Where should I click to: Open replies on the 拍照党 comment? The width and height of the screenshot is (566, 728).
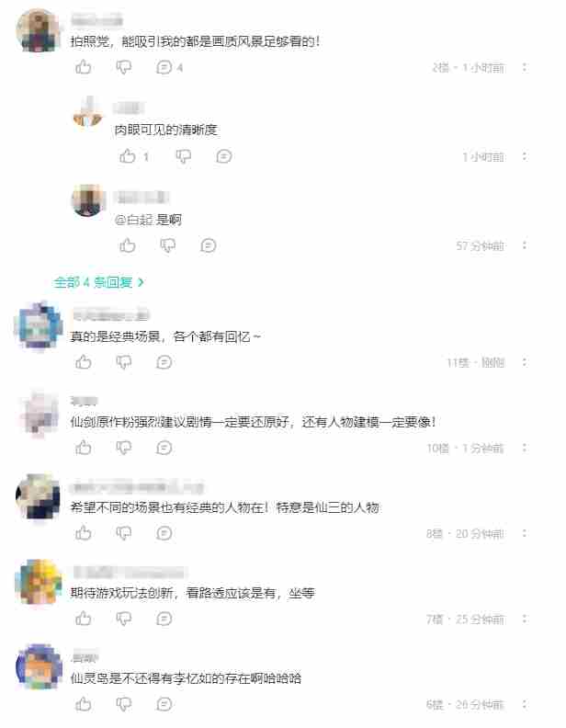tap(170, 67)
